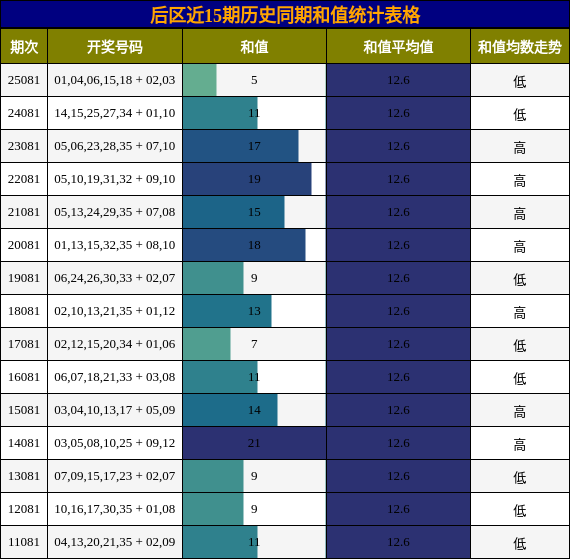Click trend 低 in row 25081
This screenshot has width=570, height=559.
(x=519, y=81)
